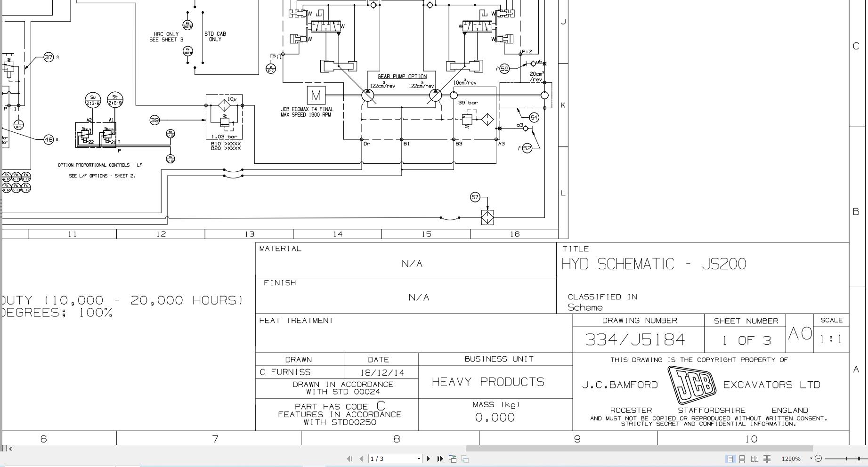
Task: Click the vertical scrollbar on the right edge
Action: pos(866,212)
